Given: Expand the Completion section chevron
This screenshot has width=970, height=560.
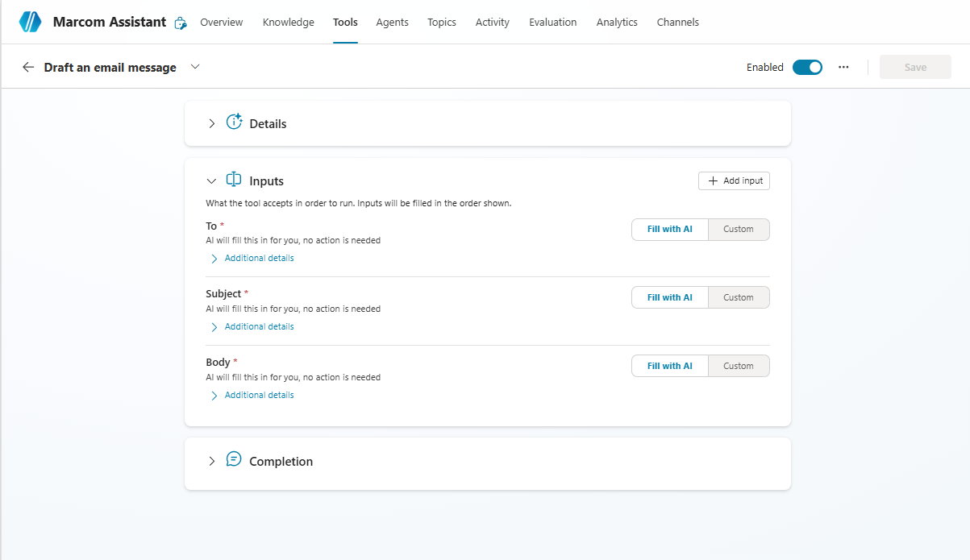Looking at the screenshot, I should tap(212, 461).
